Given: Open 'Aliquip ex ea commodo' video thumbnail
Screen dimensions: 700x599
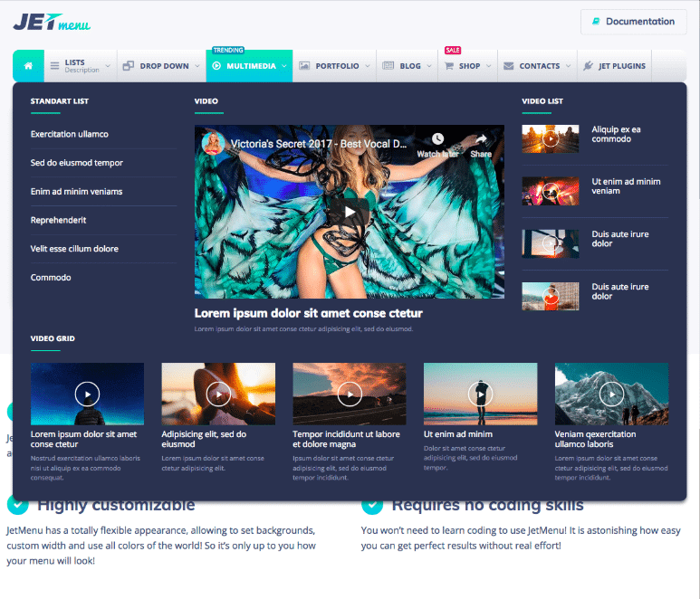Looking at the screenshot, I should pos(551,138).
